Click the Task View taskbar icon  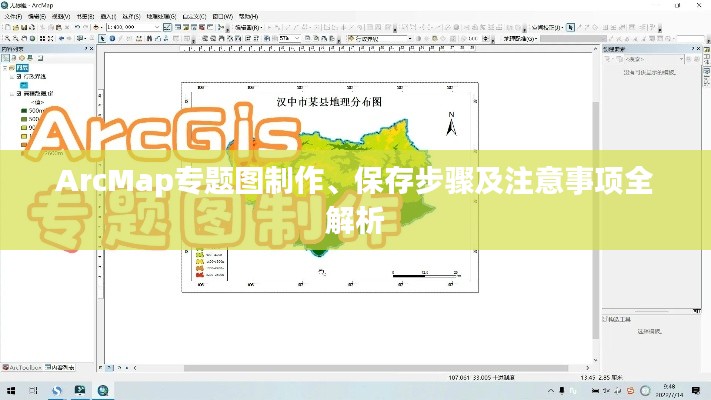tap(33, 390)
